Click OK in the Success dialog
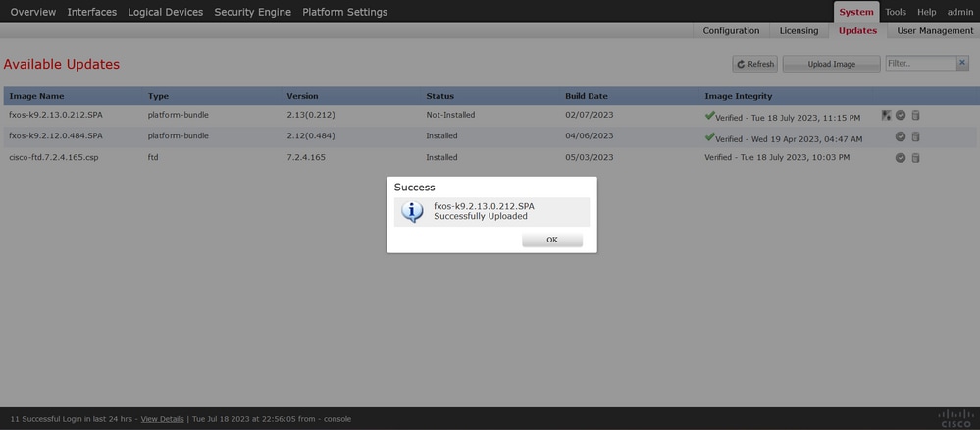The image size is (980, 430). coord(552,240)
